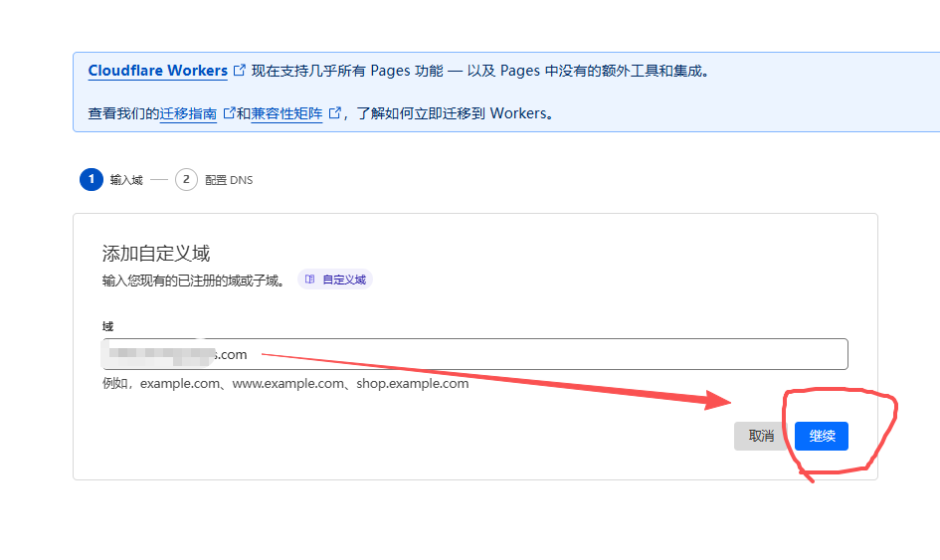Open the 自定义域 documentation badge

[x=335, y=280]
